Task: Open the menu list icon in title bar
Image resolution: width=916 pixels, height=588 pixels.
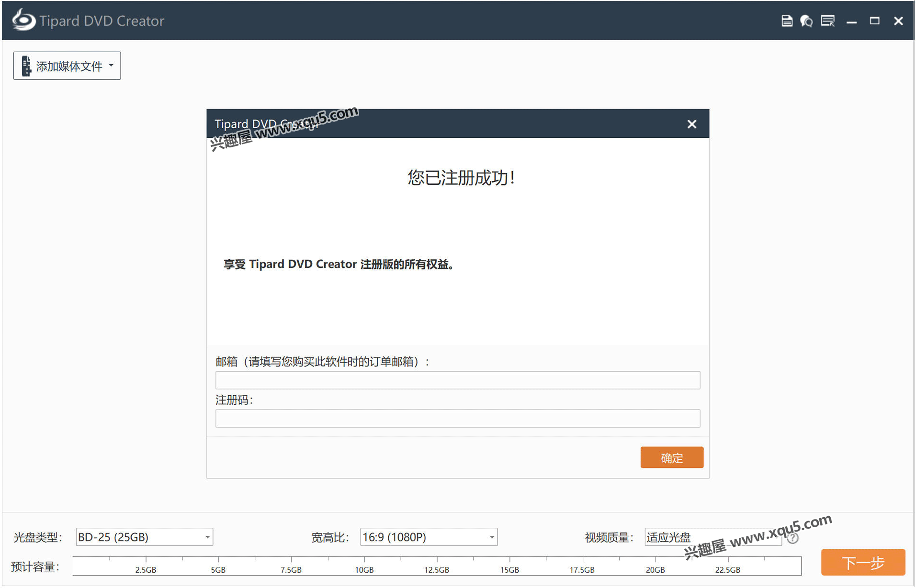Action: [828, 21]
